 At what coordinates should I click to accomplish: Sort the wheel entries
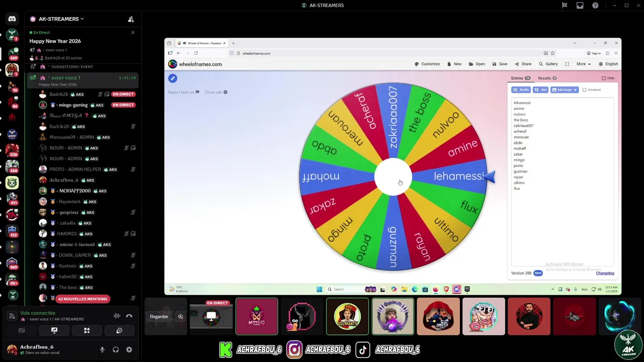coord(540,90)
